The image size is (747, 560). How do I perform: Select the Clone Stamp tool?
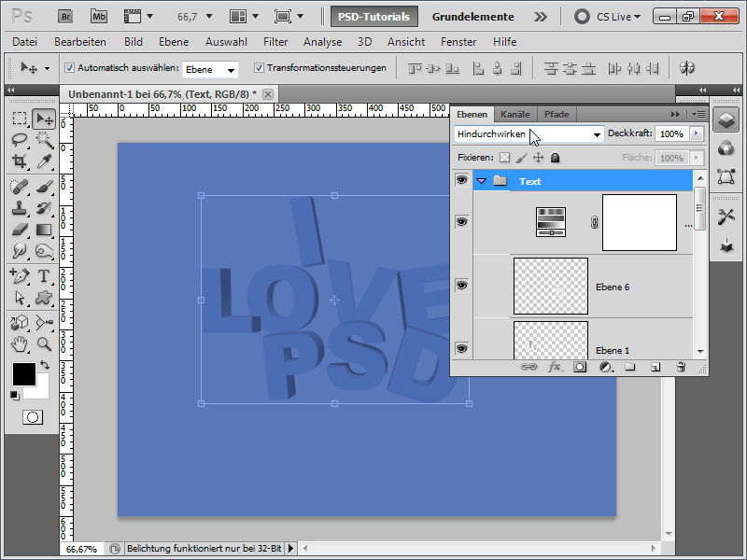[19, 208]
